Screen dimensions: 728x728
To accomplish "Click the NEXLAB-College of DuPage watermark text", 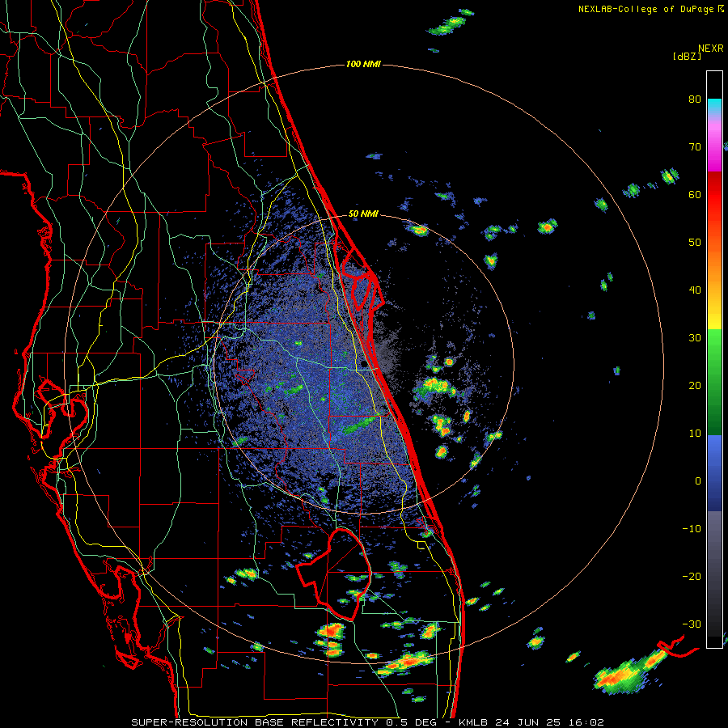I will [646, 9].
